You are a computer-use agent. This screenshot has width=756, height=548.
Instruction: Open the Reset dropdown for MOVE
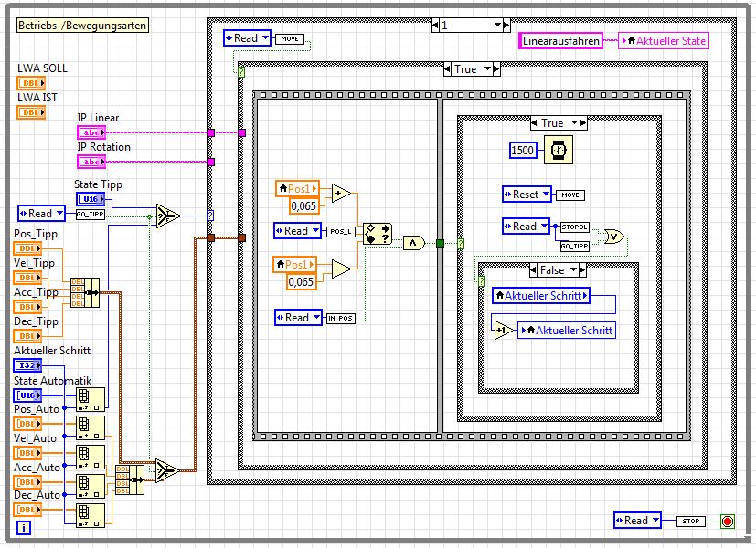tap(527, 195)
